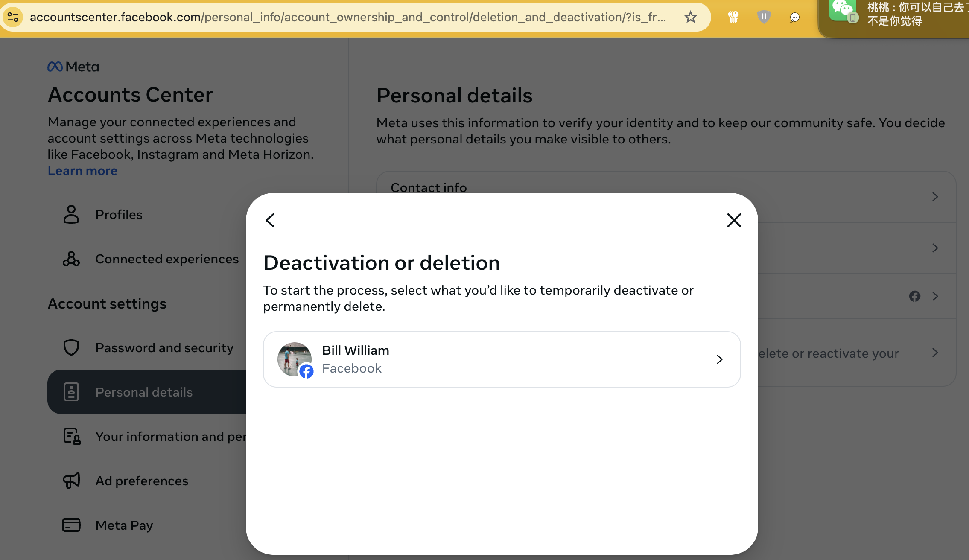This screenshot has height=560, width=969.
Task: Open Meta Pay in the sidebar
Action: [x=147, y=525]
